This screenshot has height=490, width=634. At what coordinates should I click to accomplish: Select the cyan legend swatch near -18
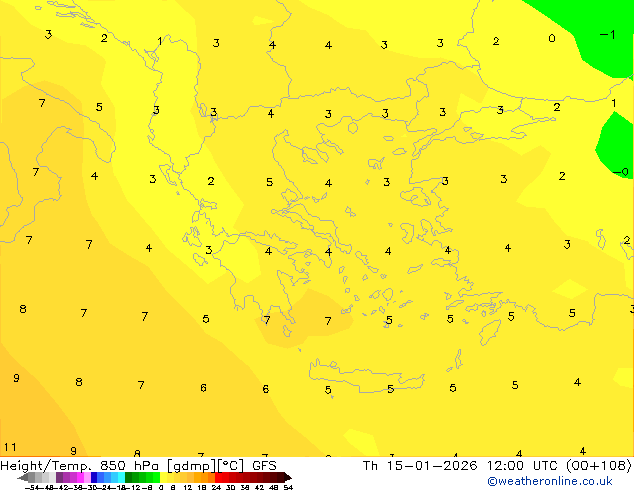click(121, 477)
